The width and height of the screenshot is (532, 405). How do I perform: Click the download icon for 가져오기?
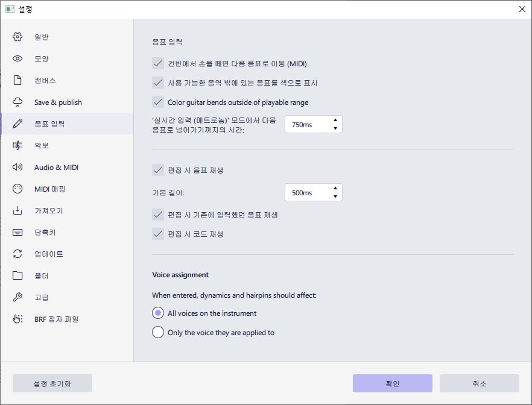click(17, 210)
